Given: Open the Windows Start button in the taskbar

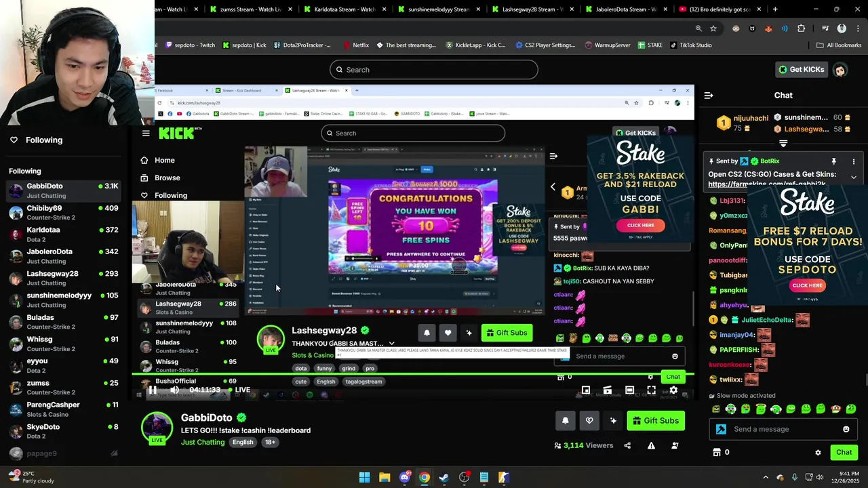Looking at the screenshot, I should pyautogui.click(x=364, y=477).
